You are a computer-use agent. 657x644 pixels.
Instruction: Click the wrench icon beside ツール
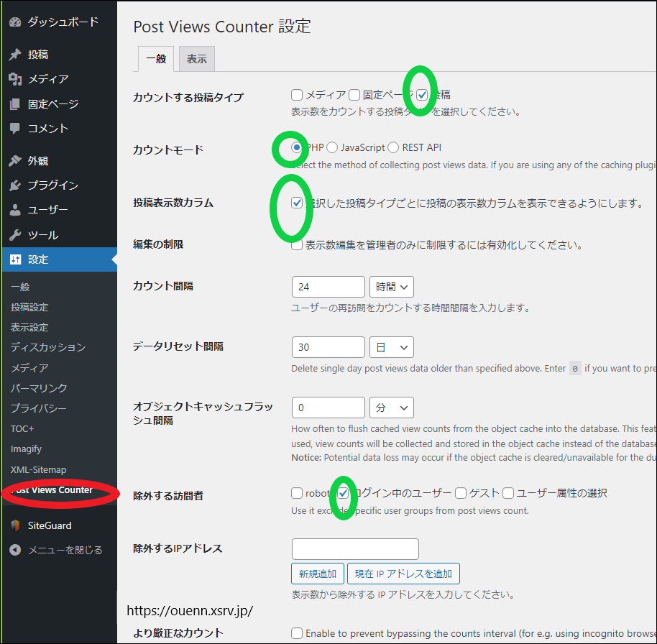tap(15, 235)
